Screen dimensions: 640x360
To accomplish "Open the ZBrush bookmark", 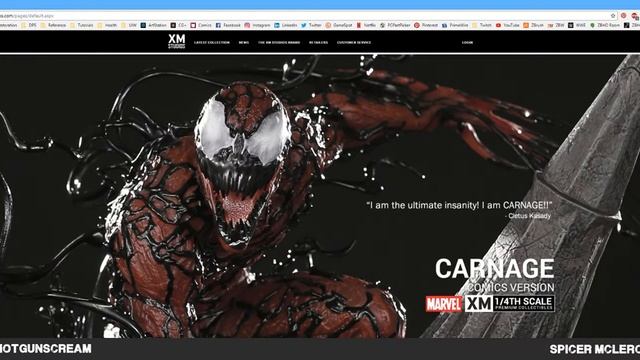I will tap(534, 25).
